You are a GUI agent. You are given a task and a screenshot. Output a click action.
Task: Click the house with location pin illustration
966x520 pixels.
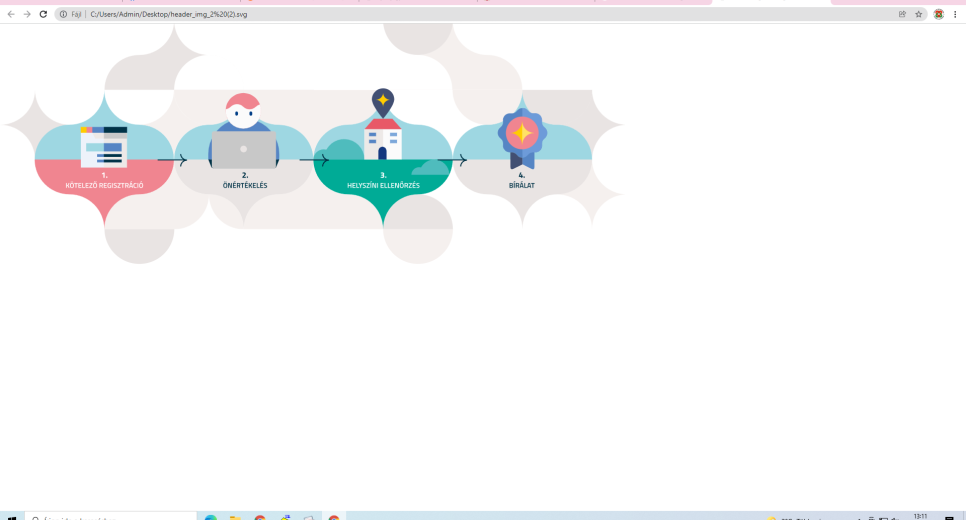[x=382, y=128]
